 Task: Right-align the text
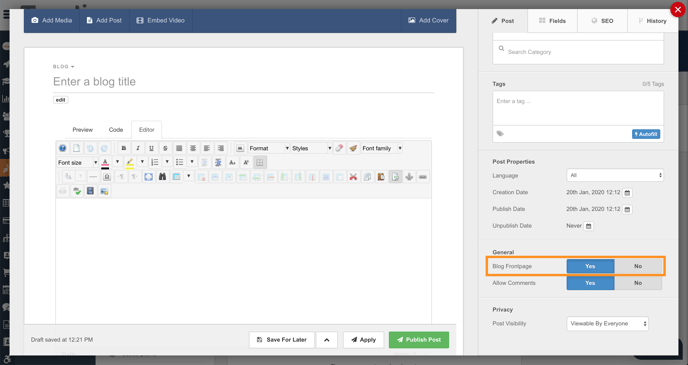(x=221, y=148)
